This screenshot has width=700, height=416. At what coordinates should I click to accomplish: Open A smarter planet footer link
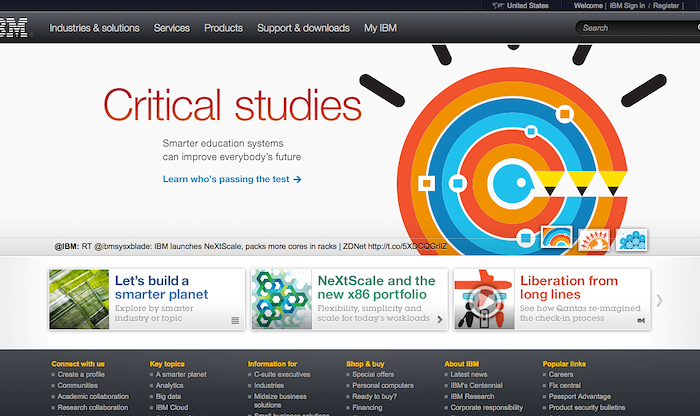pyautogui.click(x=181, y=374)
